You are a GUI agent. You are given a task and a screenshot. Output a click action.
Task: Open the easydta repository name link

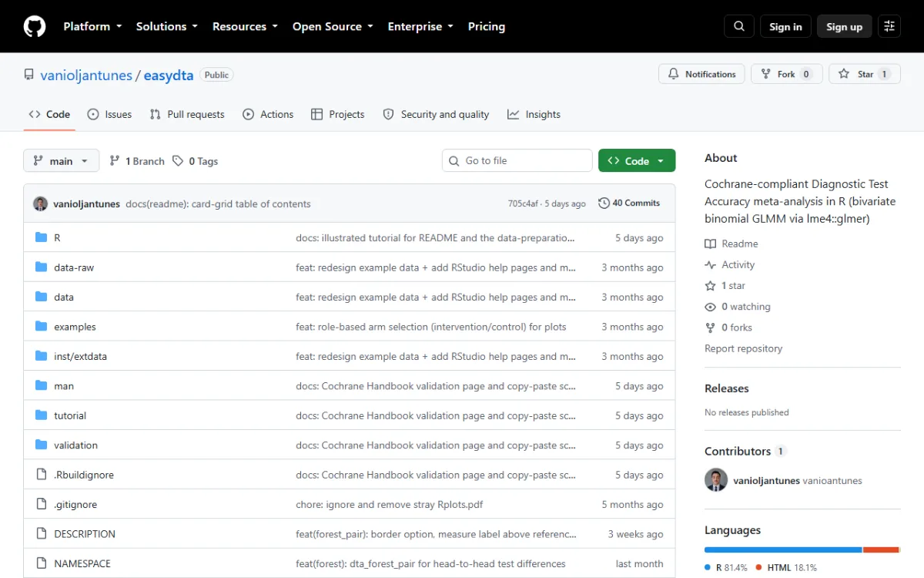[168, 75]
